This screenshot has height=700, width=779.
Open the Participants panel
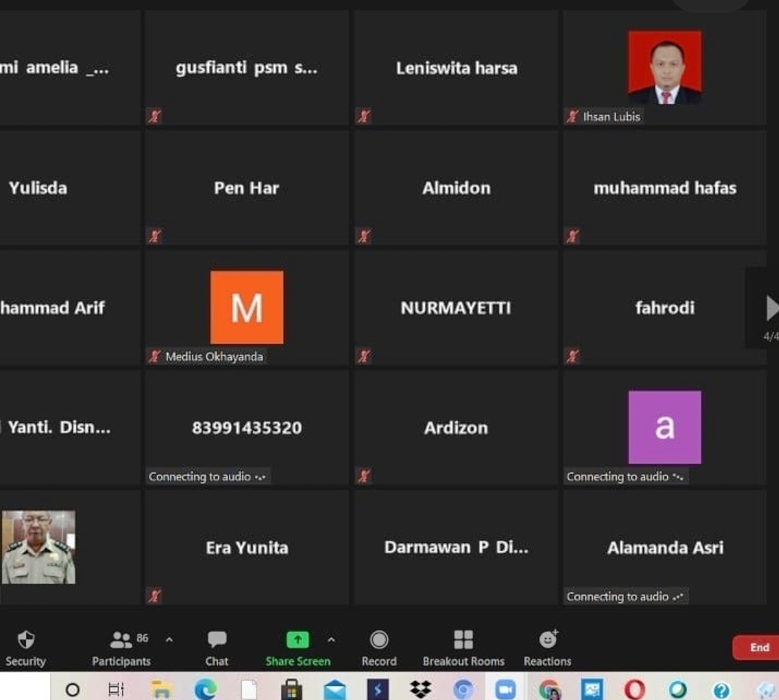click(x=121, y=648)
